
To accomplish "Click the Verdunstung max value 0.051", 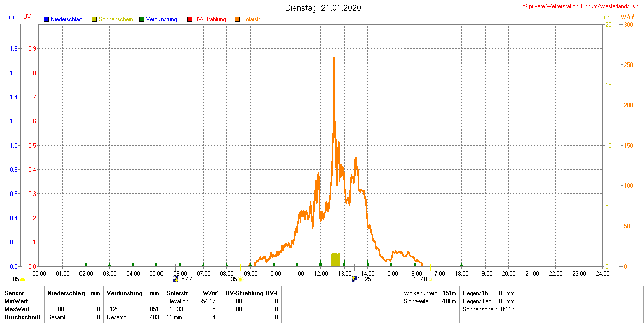I will (x=152, y=309).
